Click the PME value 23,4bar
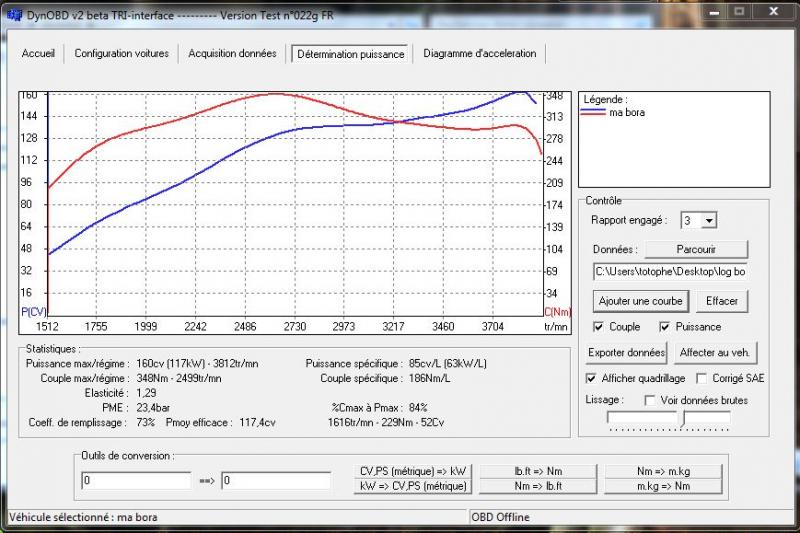The height and width of the screenshot is (533, 800). tap(153, 409)
